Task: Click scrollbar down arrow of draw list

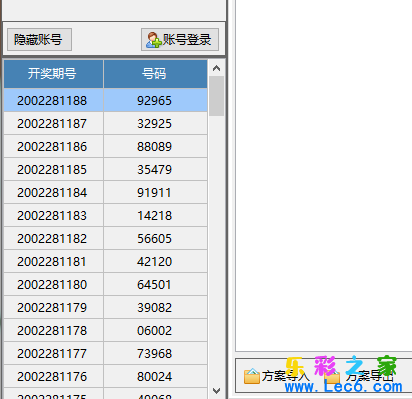Action: (216, 390)
